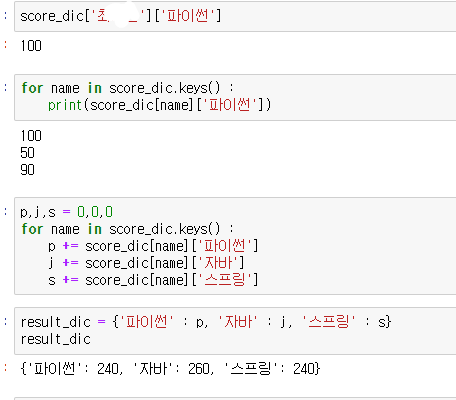Click the printed output 50
456x400 pixels.
(27, 153)
